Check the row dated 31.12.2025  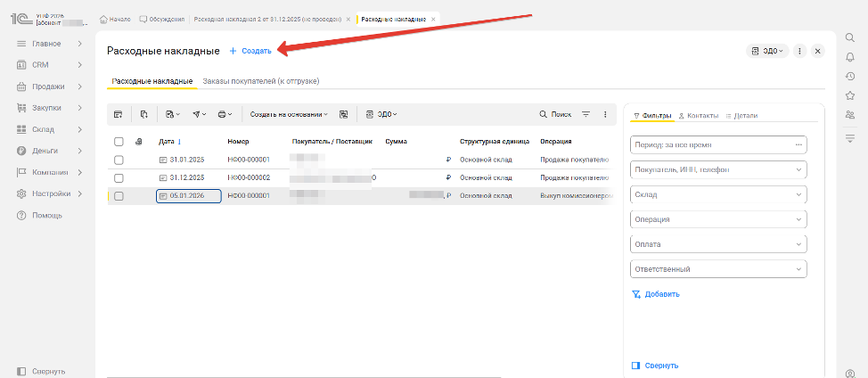(119, 177)
